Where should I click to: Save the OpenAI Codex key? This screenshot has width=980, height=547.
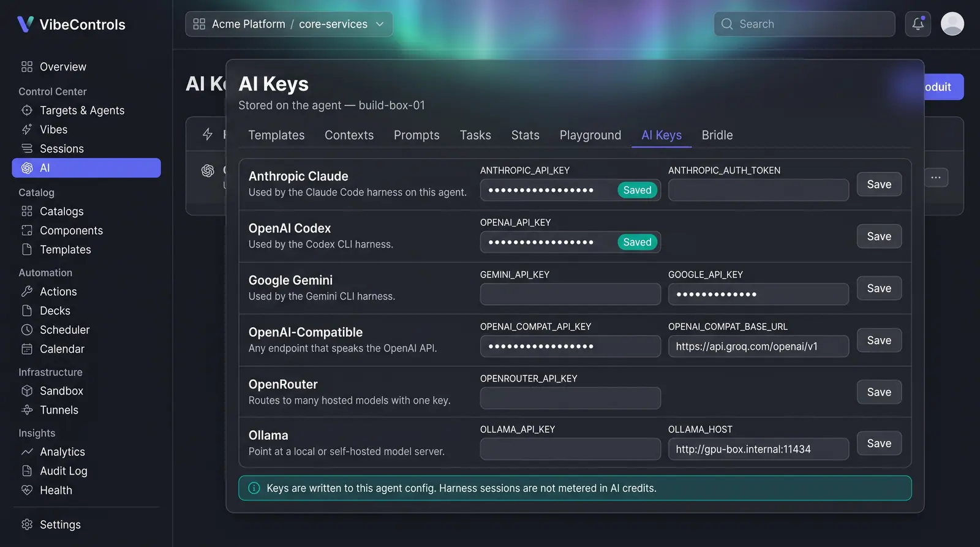tap(879, 236)
